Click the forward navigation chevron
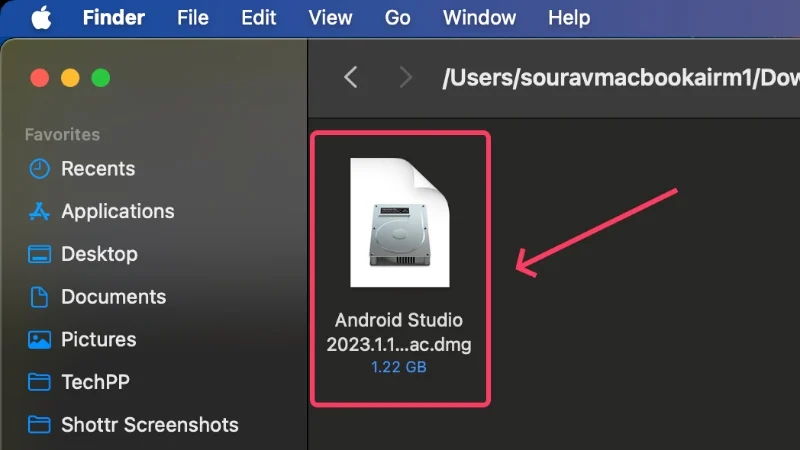Image resolution: width=800 pixels, height=450 pixels. click(405, 77)
